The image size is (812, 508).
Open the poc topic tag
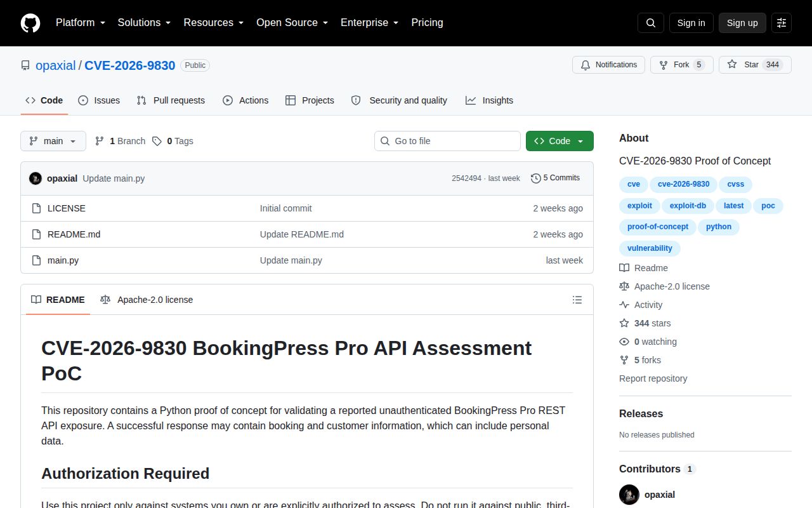pos(768,206)
